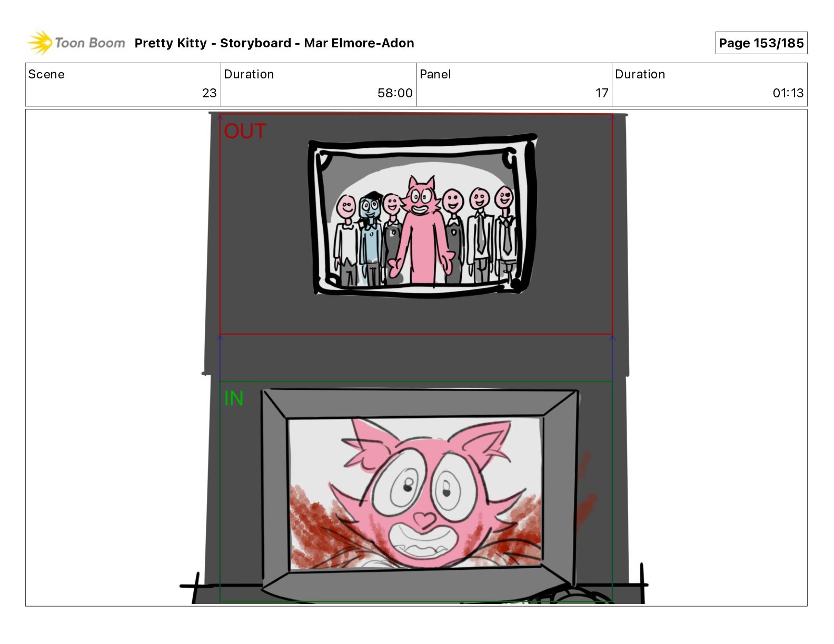Viewport: 834px width, 644px height.
Task: Click the green 'IN' camera frame label
Action: [x=234, y=398]
